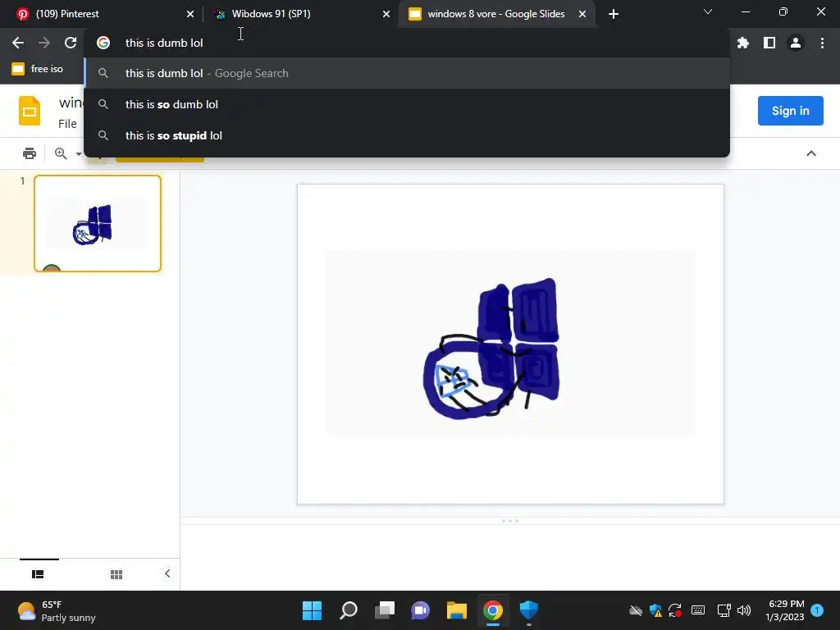The image size is (840, 630).
Task: Click the sync update tray icon
Action: point(675,610)
